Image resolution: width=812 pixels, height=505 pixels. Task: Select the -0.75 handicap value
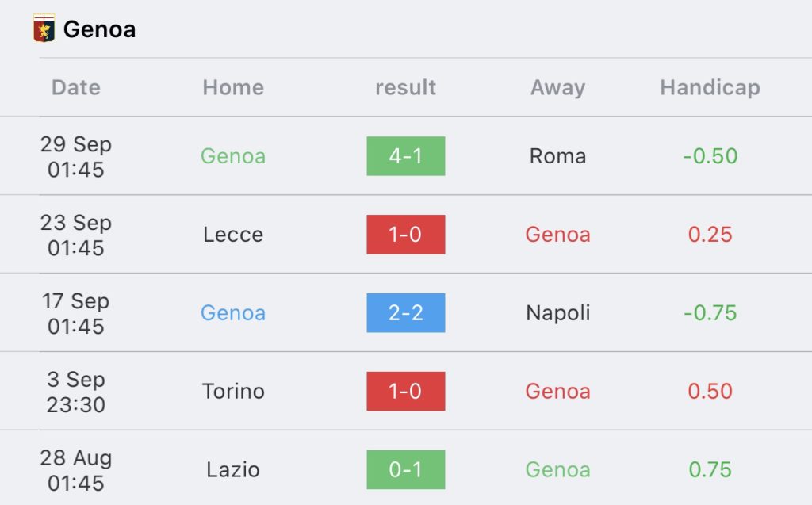pos(710,313)
